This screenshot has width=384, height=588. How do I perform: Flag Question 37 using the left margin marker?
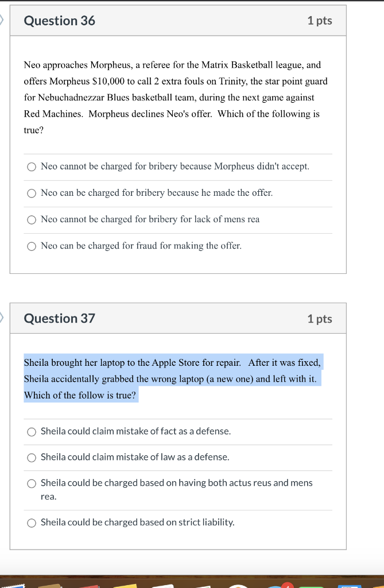(x=2, y=319)
